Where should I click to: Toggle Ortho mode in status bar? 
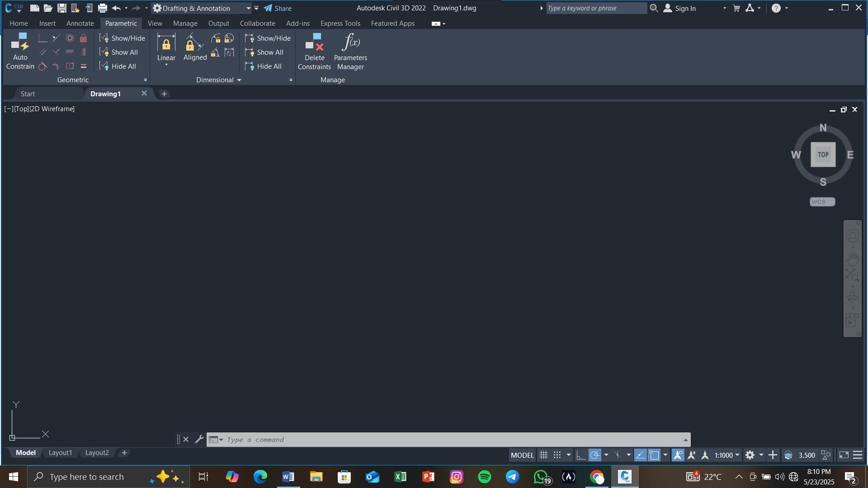[x=581, y=455]
